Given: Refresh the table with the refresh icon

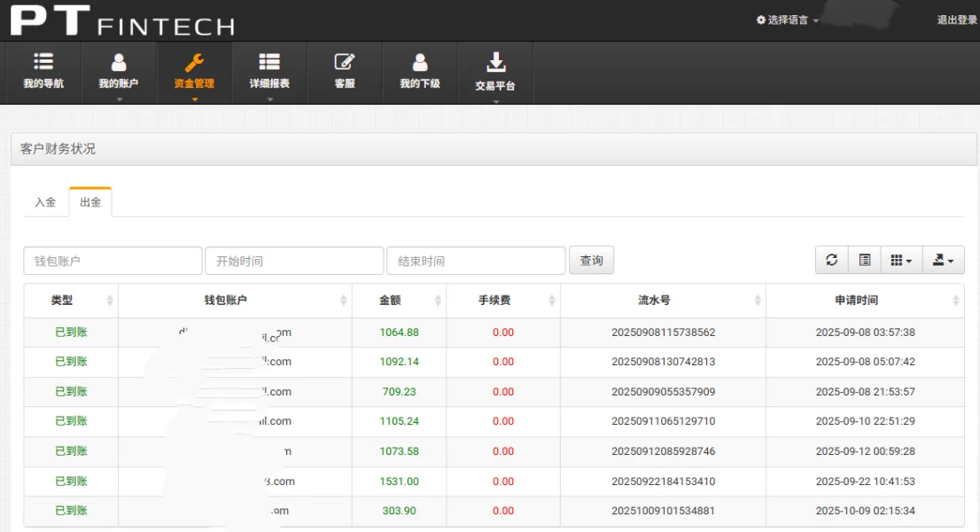Looking at the screenshot, I should pos(831,260).
